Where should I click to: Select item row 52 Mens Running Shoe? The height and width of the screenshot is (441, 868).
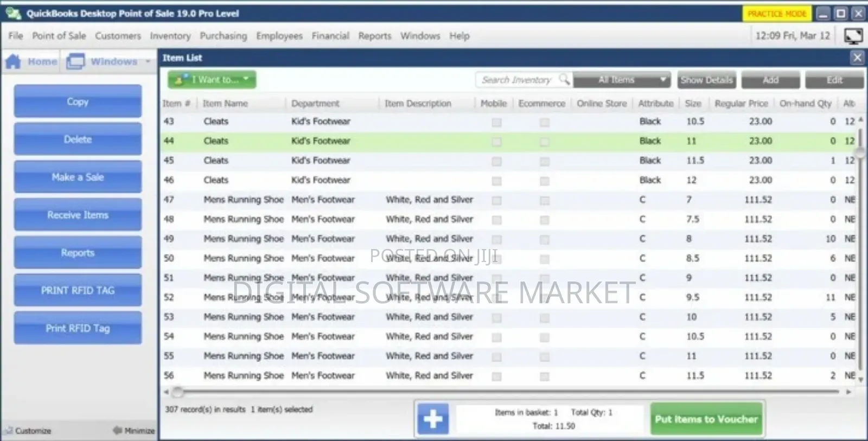coord(509,297)
